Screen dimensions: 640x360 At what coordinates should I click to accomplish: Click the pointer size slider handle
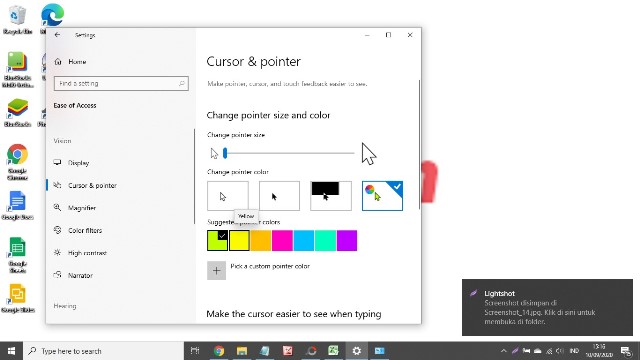click(x=225, y=153)
